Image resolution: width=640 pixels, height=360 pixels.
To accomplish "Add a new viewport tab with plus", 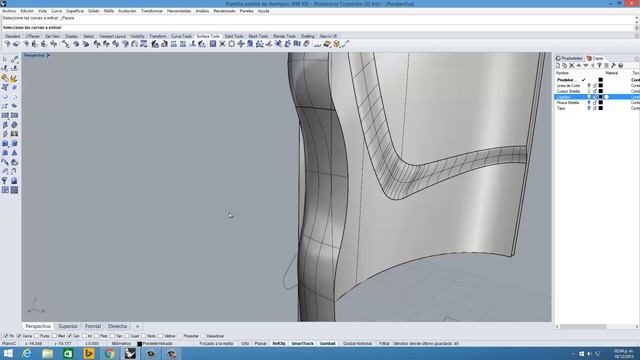I will click(x=137, y=327).
